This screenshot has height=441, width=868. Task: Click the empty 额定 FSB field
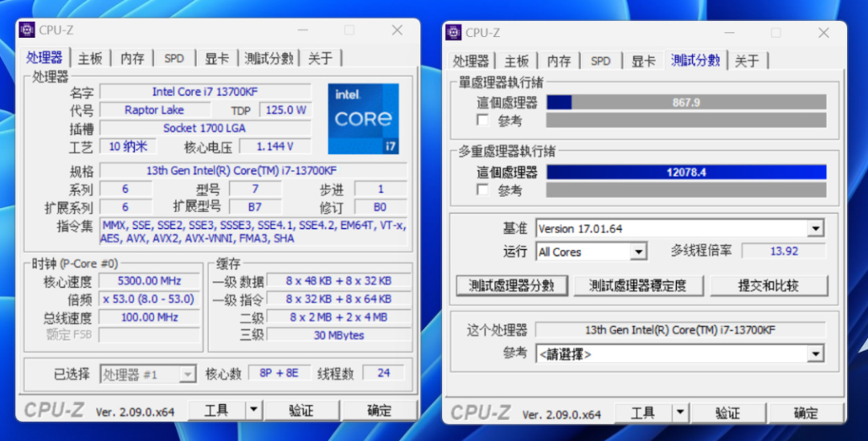click(x=149, y=335)
